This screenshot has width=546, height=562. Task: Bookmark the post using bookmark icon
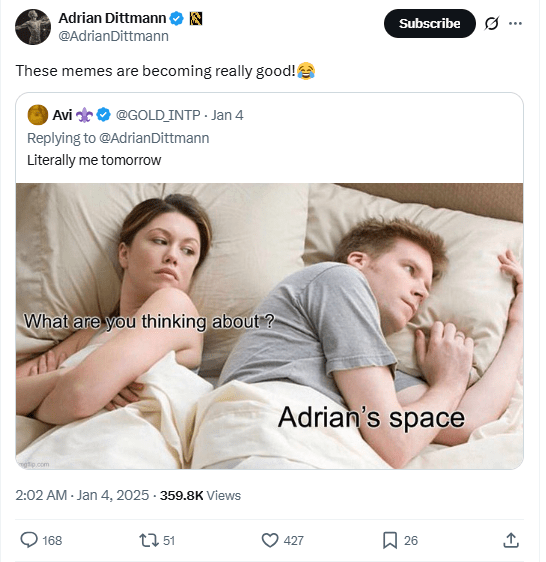pyautogui.click(x=390, y=540)
